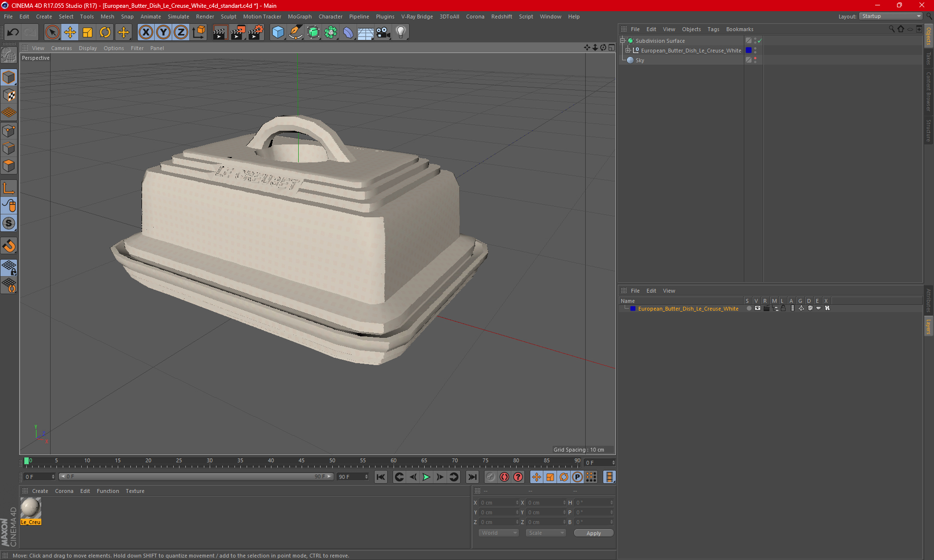Screen dimensions: 934x560
Task: Click the blue layer color of butter dish object
Action: pyautogui.click(x=749, y=50)
